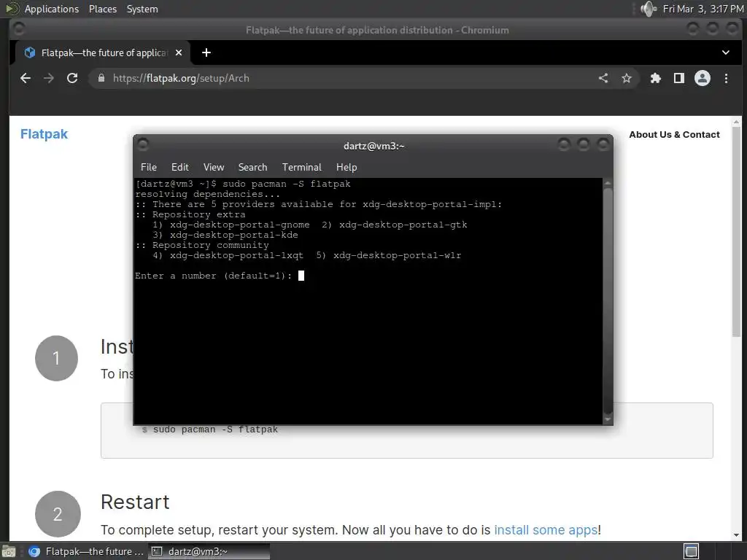The width and height of the screenshot is (747, 560).
Task: Open the Places menu in top panel
Action: 103,9
